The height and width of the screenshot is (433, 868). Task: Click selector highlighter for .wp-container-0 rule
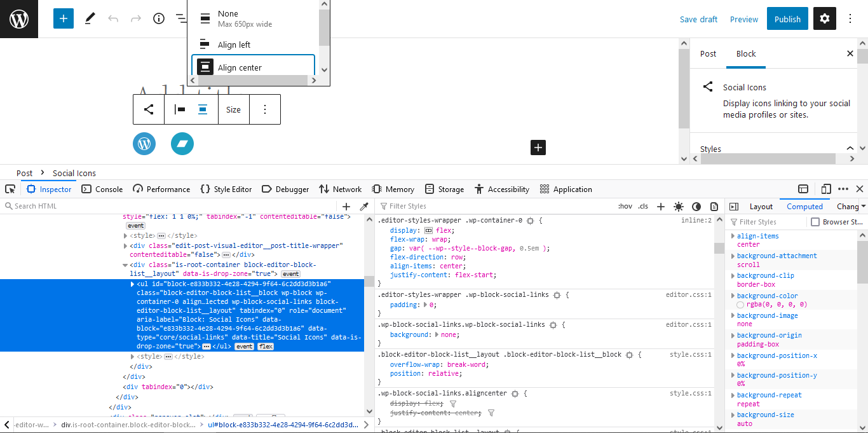point(530,221)
